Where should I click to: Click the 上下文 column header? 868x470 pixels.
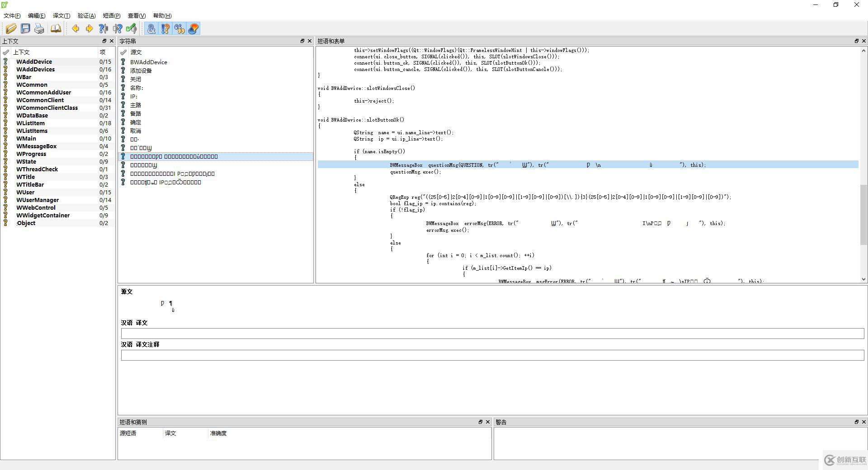pos(54,52)
